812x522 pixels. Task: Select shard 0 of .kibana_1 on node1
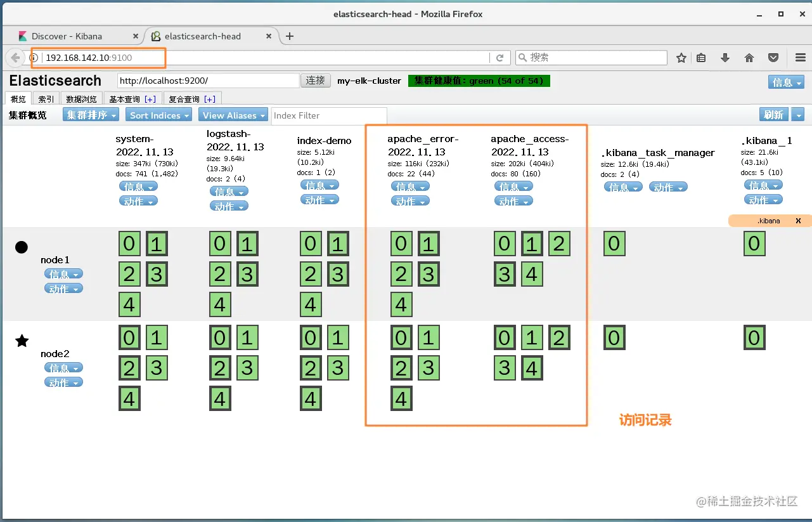point(754,244)
